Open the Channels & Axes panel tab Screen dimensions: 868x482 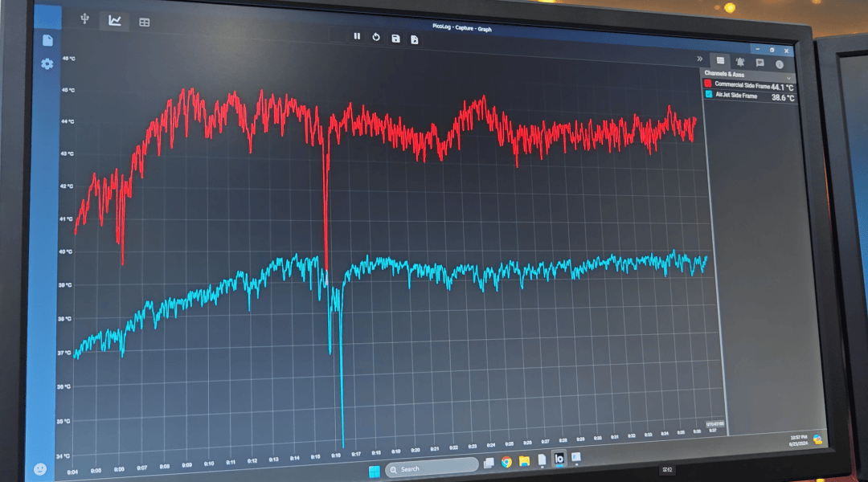(x=720, y=60)
